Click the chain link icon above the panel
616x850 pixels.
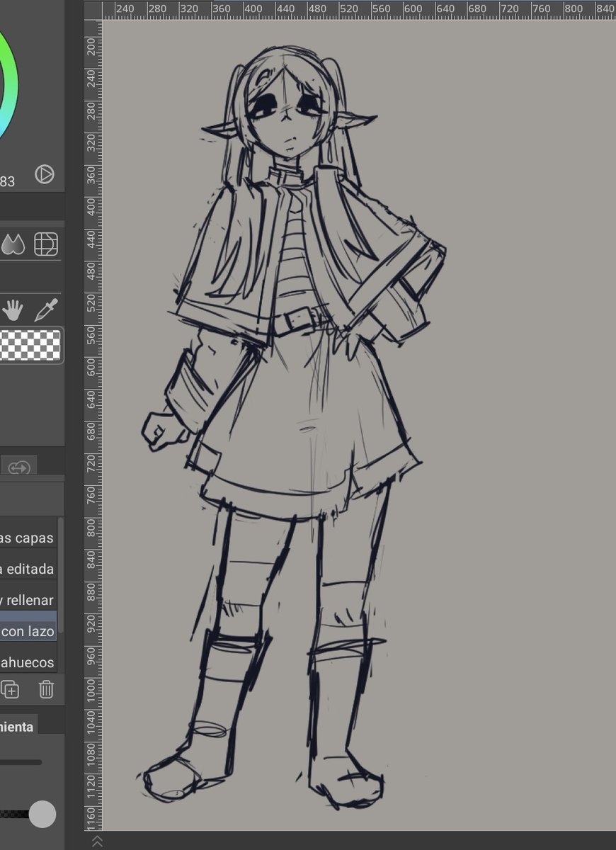click(x=20, y=467)
